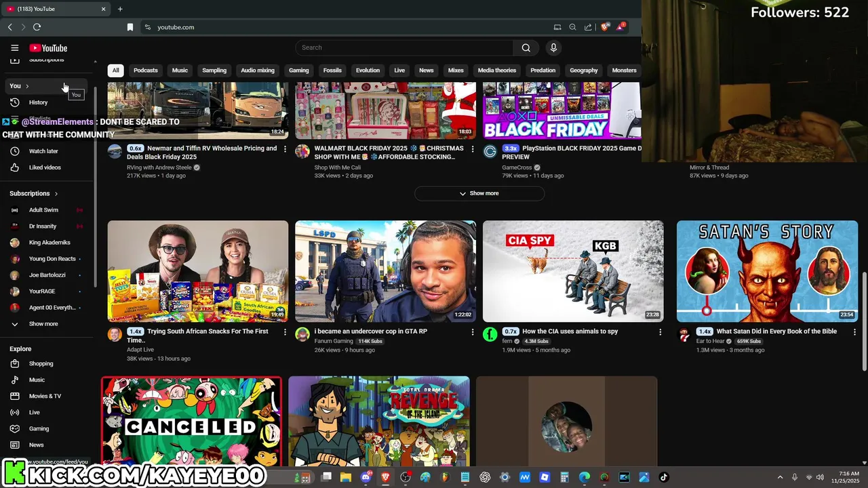Open Shopping under Explore
This screenshot has height=488, width=868.
click(x=47, y=364)
